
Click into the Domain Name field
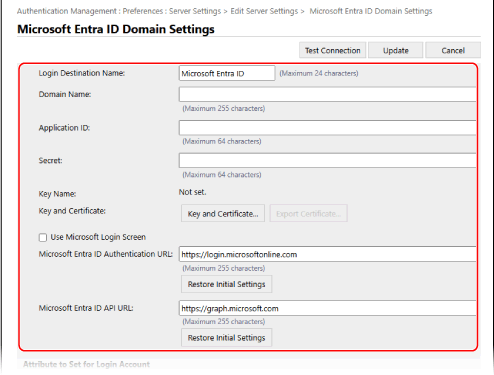(x=327, y=94)
